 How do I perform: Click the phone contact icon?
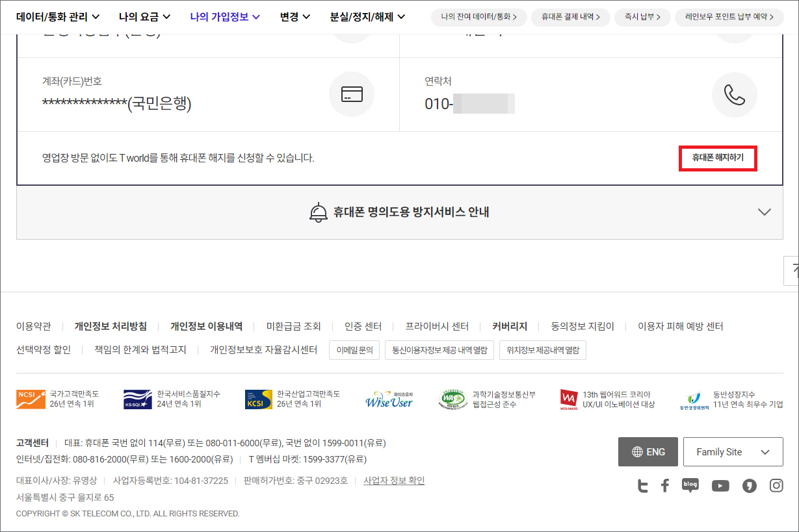coord(735,95)
